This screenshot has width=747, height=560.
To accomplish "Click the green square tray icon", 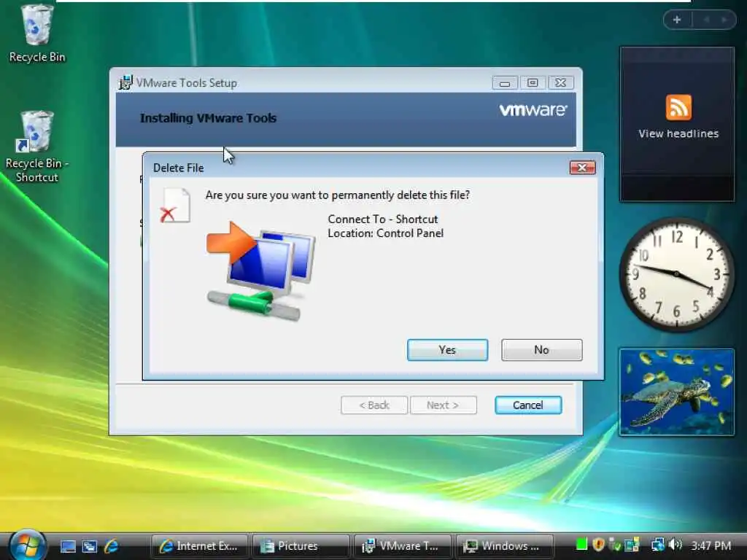I will point(581,544).
